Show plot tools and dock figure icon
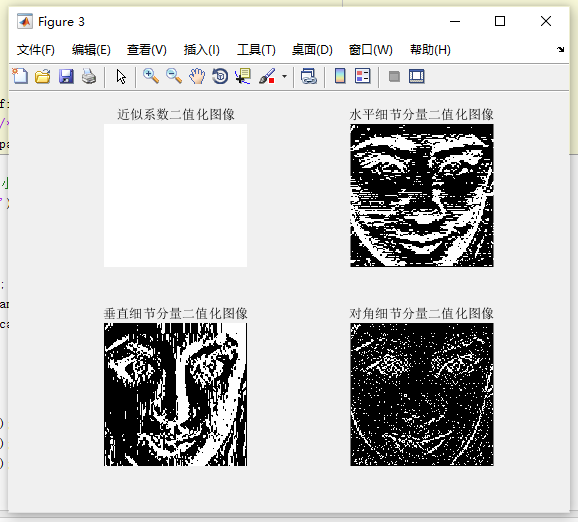 [x=417, y=76]
